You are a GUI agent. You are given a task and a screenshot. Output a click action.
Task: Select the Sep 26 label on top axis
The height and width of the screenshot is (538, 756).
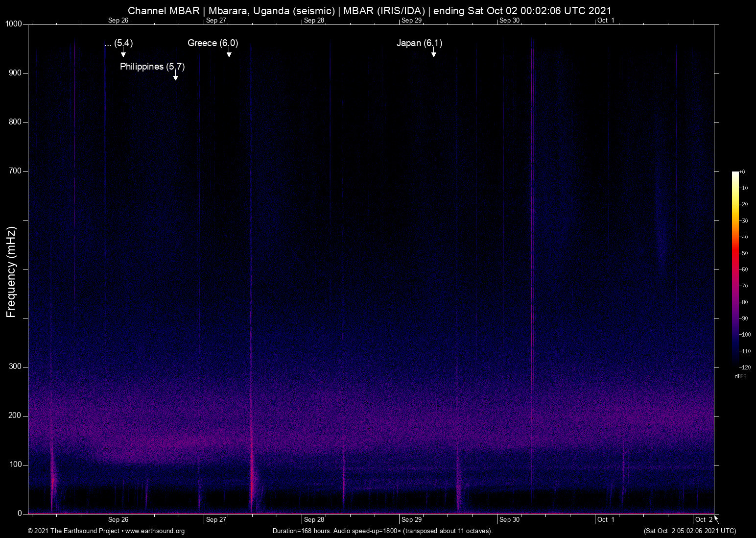[x=118, y=21]
